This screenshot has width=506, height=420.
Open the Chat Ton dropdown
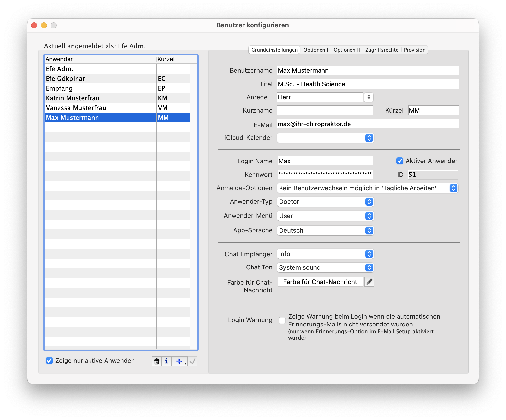pyautogui.click(x=325, y=267)
